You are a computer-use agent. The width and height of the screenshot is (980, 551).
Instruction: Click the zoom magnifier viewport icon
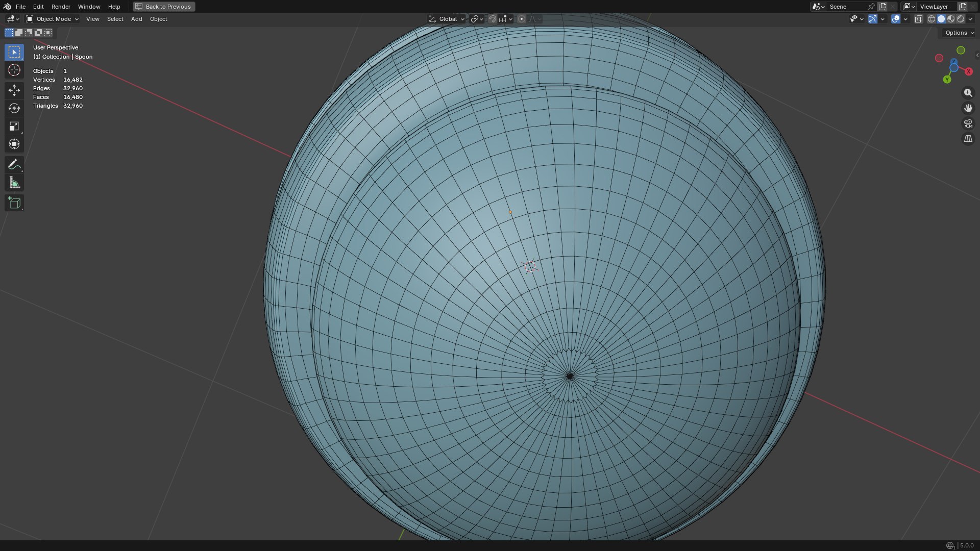tap(968, 93)
